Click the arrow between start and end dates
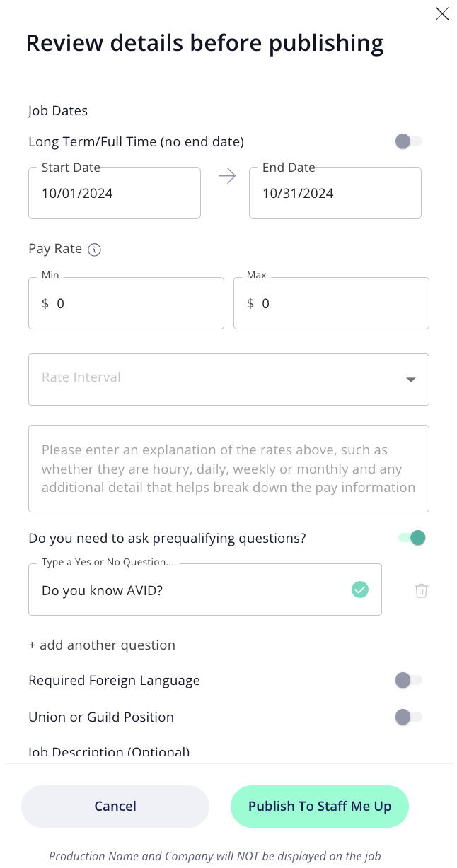This screenshot has height=868, width=457. [226, 176]
